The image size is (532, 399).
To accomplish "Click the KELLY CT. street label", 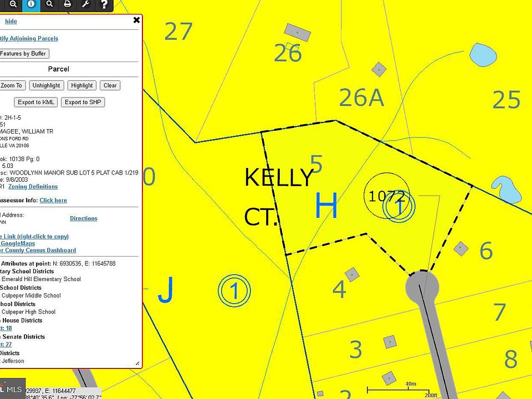I will click(278, 197).
